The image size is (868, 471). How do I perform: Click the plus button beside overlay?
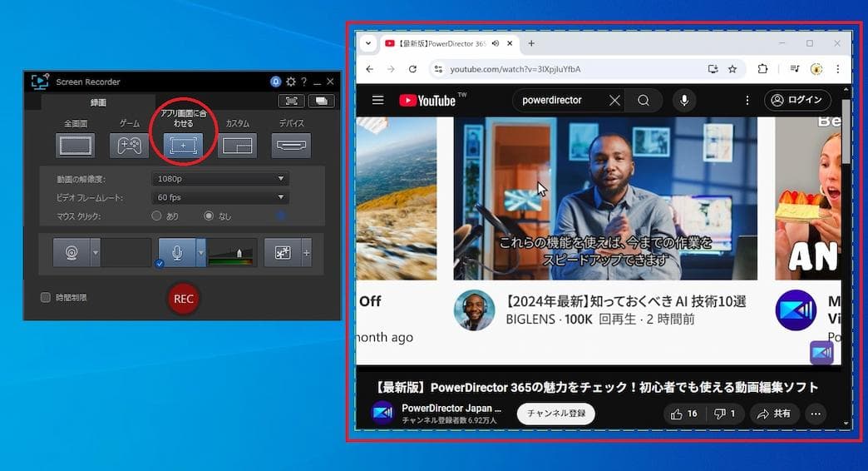[306, 253]
